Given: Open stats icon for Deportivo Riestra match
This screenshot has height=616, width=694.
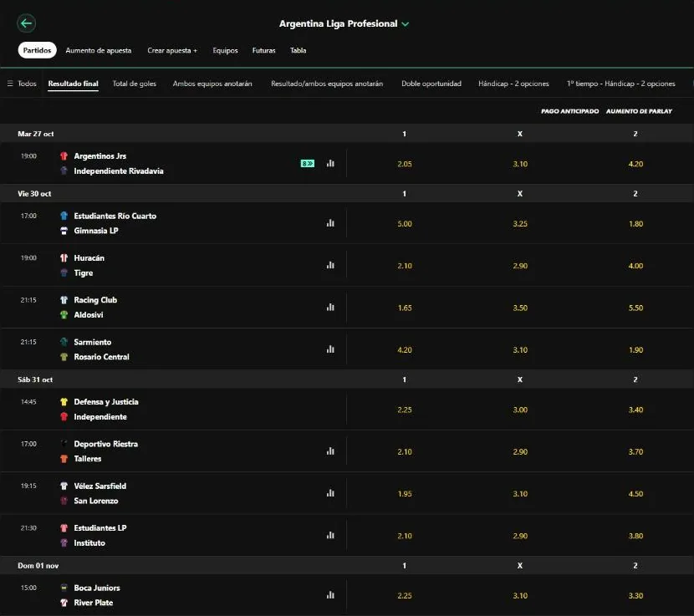Looking at the screenshot, I should [330, 451].
